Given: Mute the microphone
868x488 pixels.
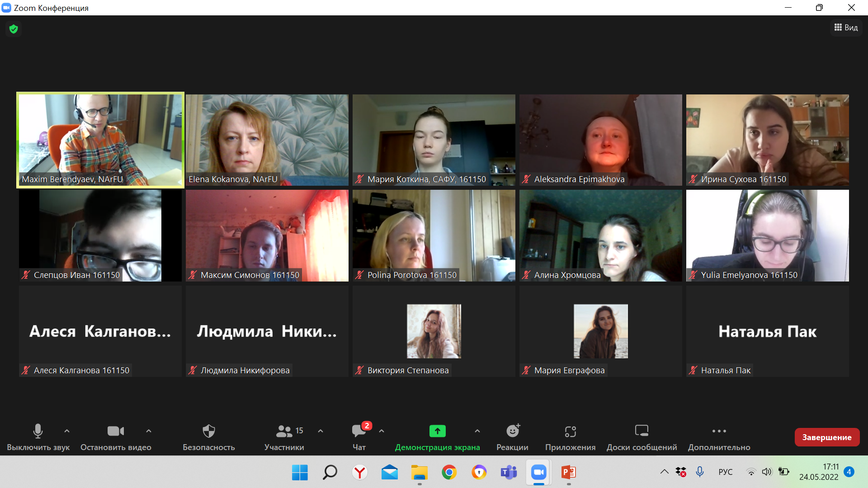Looking at the screenshot, I should tap(38, 432).
